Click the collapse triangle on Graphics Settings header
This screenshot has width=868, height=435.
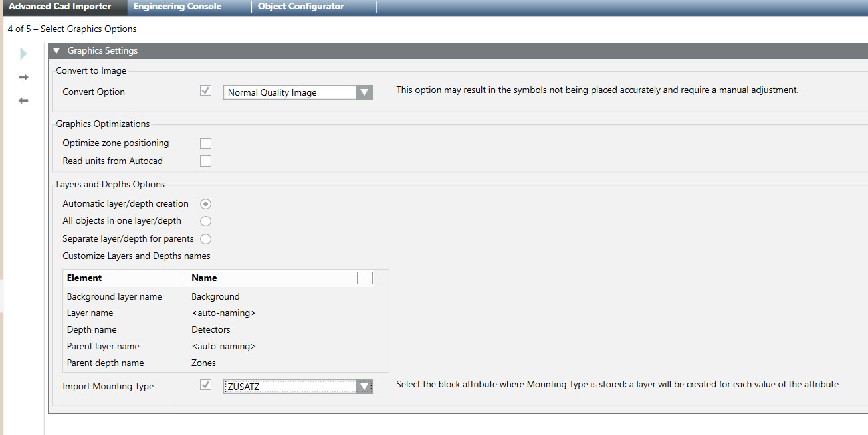coord(56,50)
